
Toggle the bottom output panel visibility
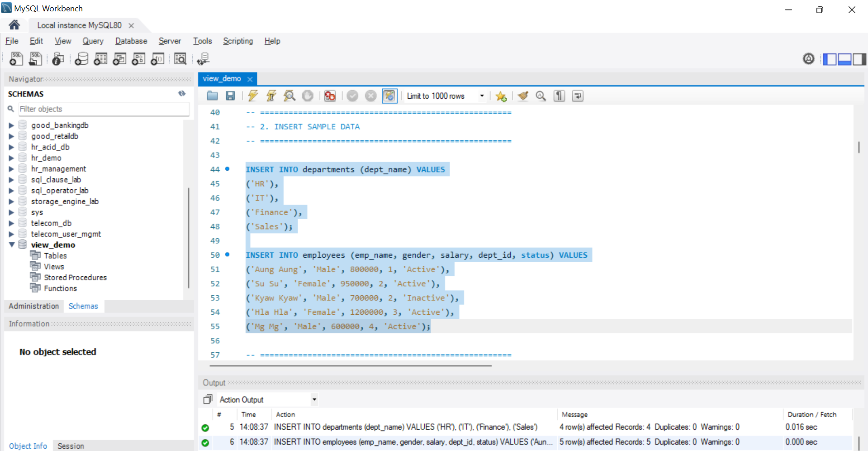click(844, 59)
